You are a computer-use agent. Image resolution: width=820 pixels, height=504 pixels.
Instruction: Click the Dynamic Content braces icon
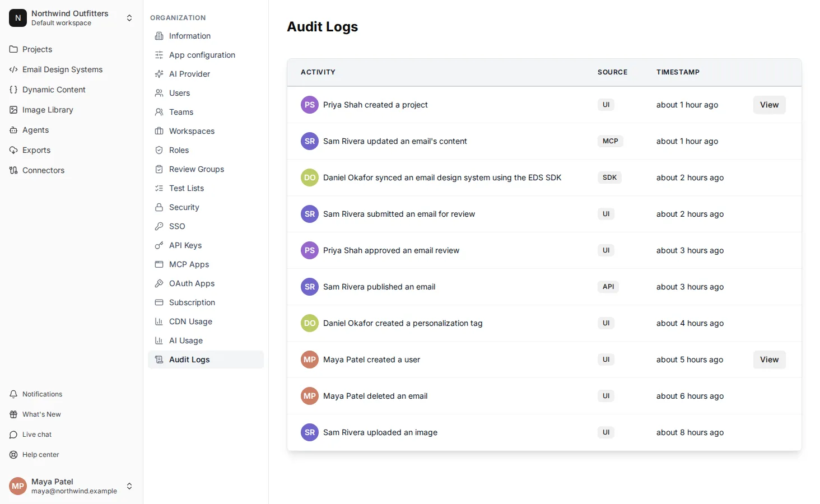[x=13, y=90]
